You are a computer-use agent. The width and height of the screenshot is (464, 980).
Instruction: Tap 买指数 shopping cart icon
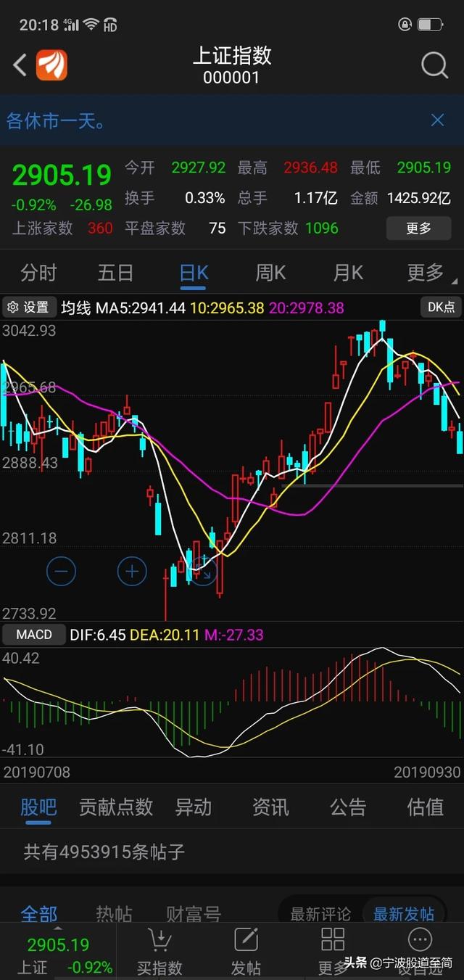coord(159,940)
